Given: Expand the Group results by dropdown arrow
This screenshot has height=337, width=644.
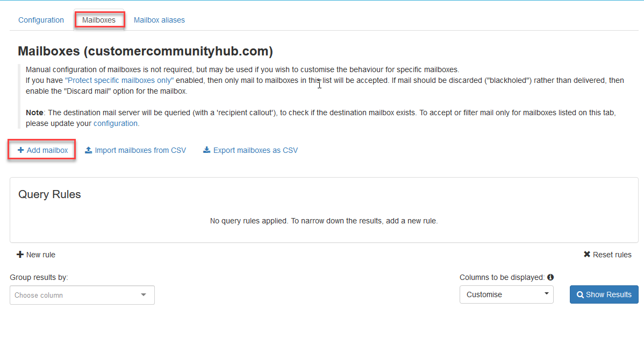Looking at the screenshot, I should 144,295.
